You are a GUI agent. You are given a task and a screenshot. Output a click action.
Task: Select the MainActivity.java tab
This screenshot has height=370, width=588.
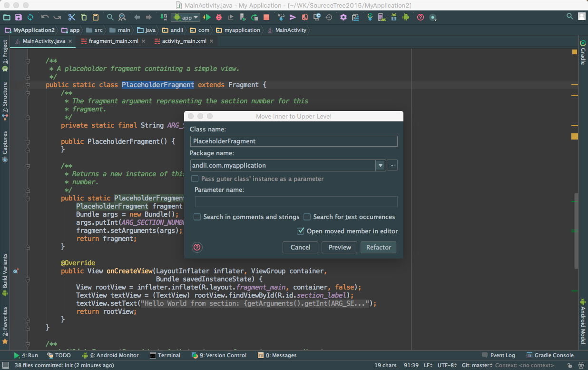[44, 41]
